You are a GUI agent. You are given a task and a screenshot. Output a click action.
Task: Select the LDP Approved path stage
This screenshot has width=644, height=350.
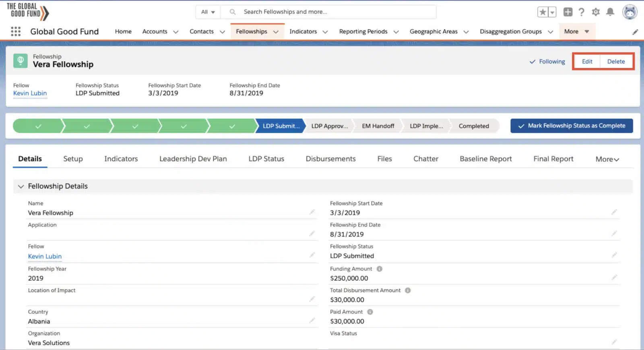pos(329,126)
